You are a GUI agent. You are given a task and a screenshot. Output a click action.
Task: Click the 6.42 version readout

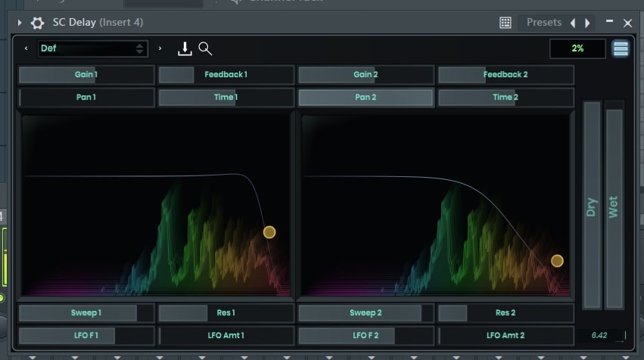click(x=599, y=335)
